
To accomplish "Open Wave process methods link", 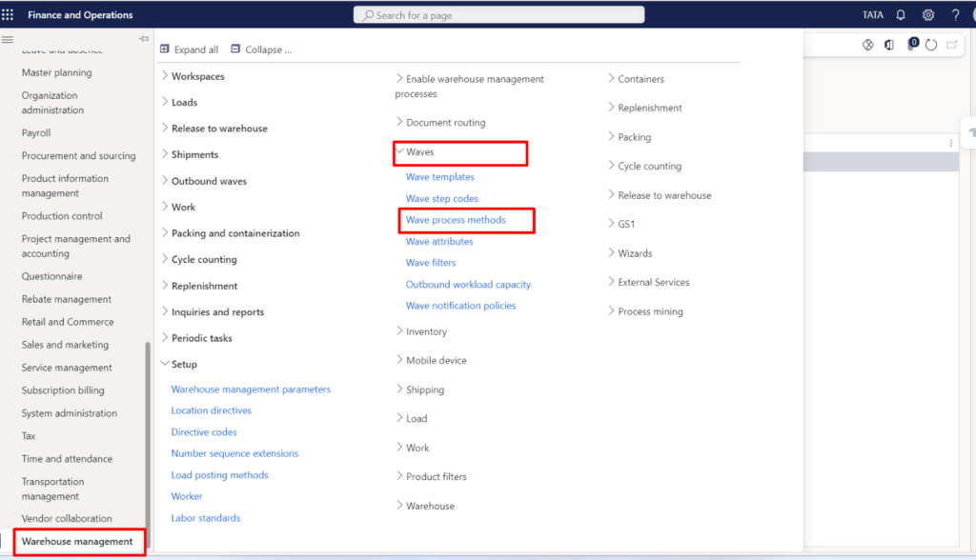I will [x=456, y=220].
